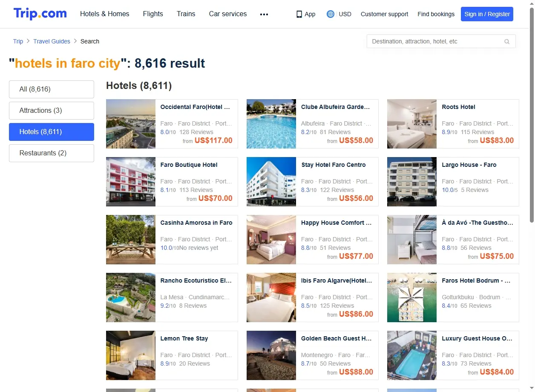Image resolution: width=535 pixels, height=392 pixels.
Task: Click Find bookings link
Action: [x=436, y=14]
